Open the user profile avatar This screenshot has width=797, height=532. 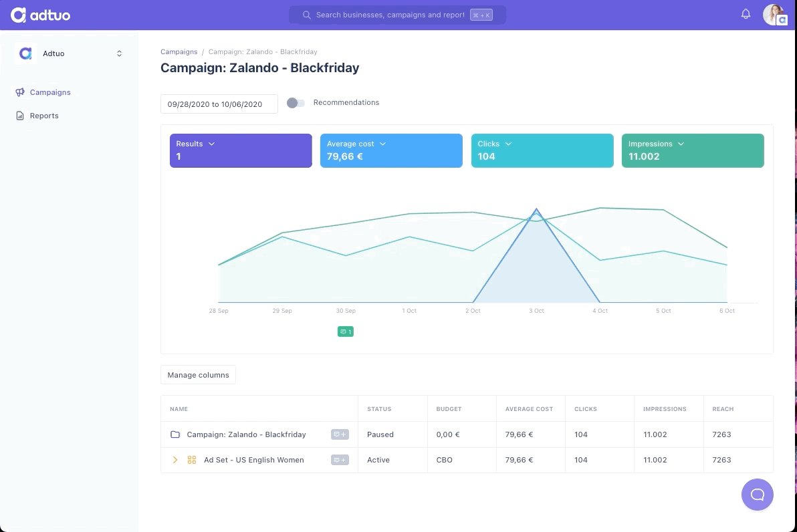click(x=774, y=15)
